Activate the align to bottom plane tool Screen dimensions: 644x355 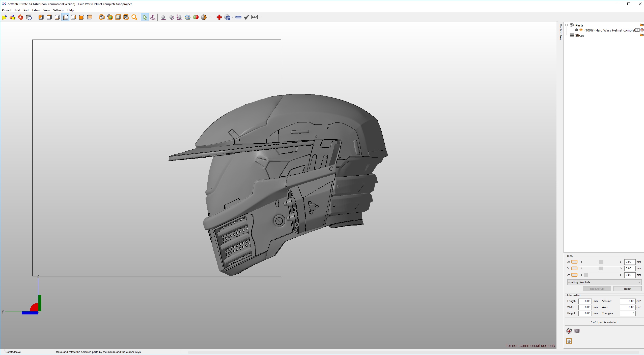[x=153, y=17]
